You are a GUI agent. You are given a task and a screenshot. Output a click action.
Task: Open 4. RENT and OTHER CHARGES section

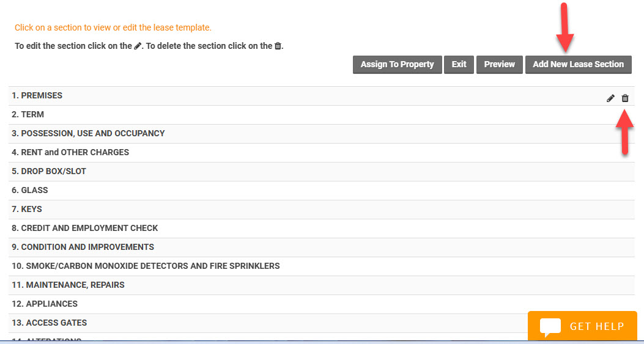(70, 153)
